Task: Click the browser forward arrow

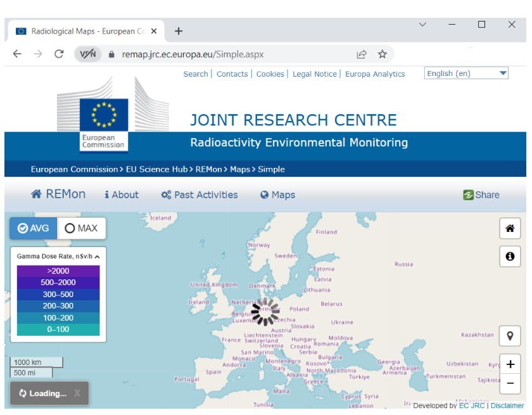Action: [x=38, y=54]
